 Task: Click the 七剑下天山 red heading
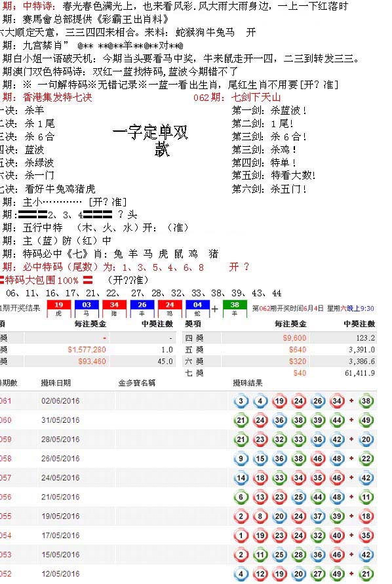pos(256,98)
